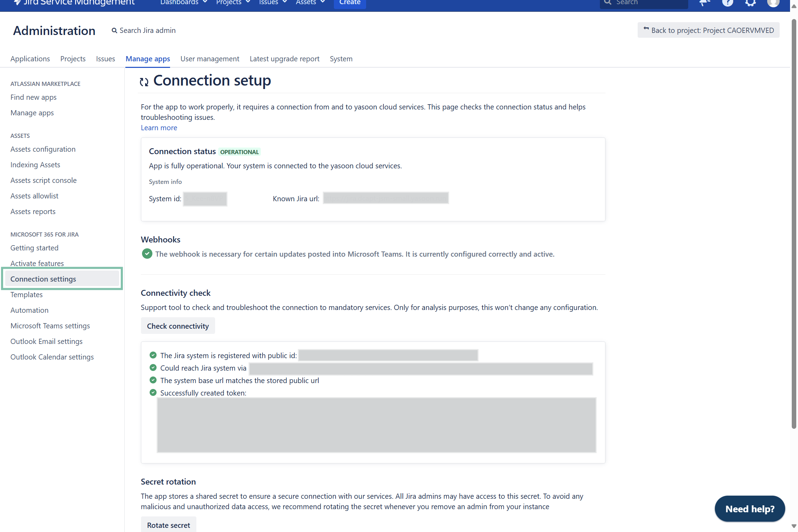Open the settings gear icon
This screenshot has width=798, height=532.
(x=750, y=3)
